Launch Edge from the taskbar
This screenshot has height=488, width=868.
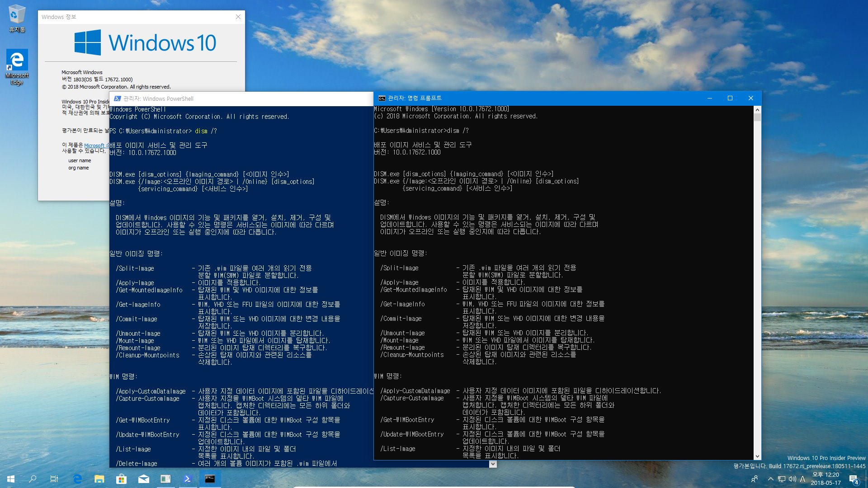[x=77, y=479]
